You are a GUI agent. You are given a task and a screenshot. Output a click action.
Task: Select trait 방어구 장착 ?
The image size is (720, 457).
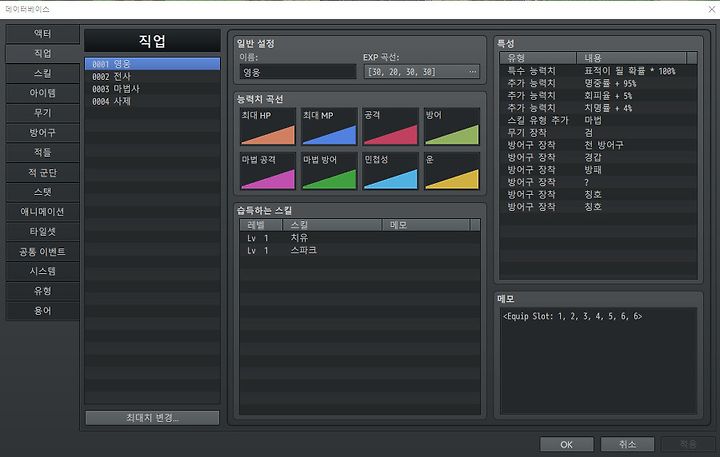tap(598, 182)
